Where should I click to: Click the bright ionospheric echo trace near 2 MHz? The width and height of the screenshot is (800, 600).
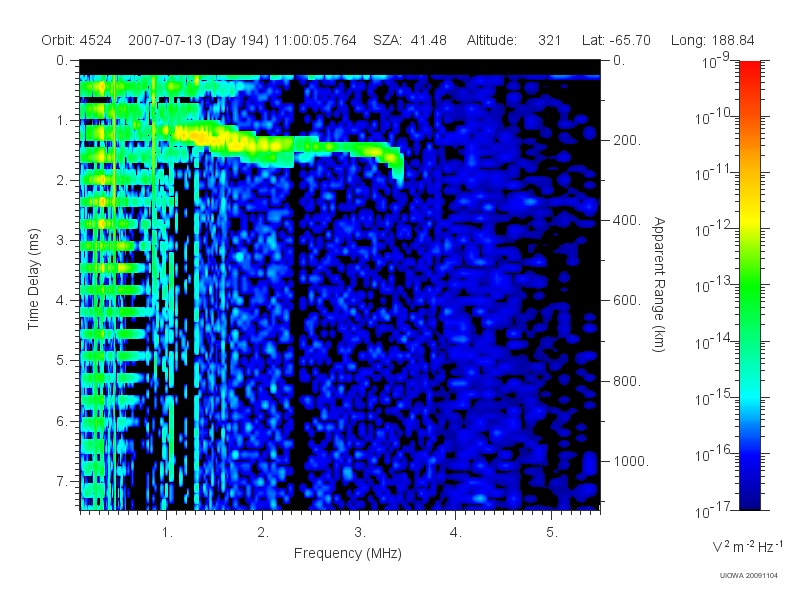(265, 145)
